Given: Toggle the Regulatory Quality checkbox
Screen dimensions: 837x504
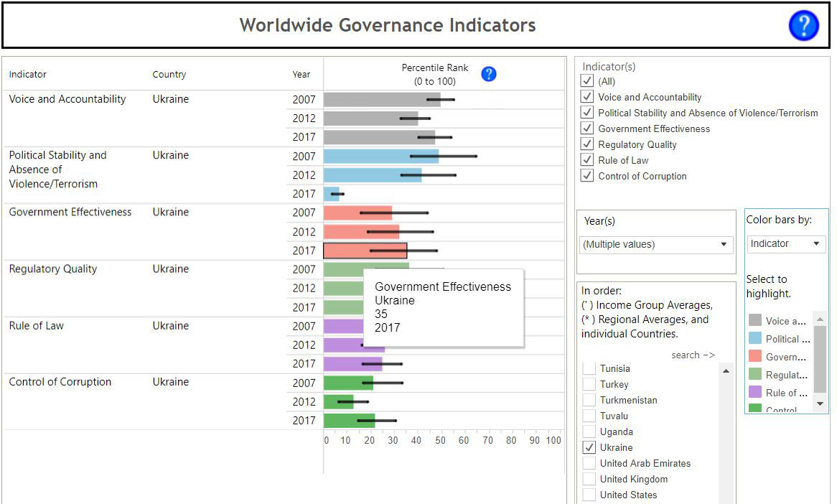Looking at the screenshot, I should coord(588,144).
